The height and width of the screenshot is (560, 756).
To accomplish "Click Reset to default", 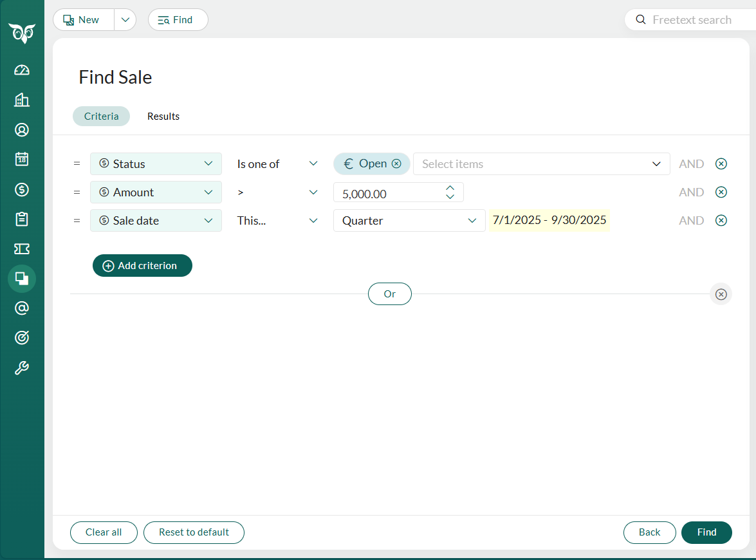I will click(194, 532).
